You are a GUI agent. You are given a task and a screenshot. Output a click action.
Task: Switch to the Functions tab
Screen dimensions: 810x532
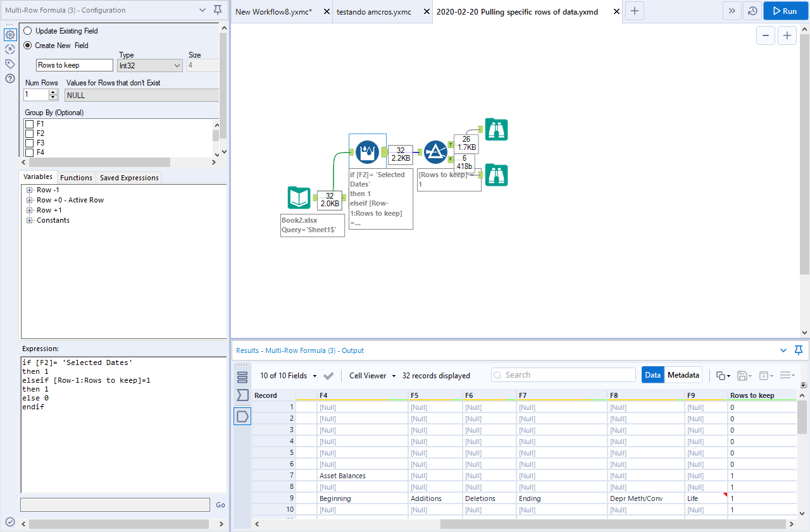pos(76,177)
